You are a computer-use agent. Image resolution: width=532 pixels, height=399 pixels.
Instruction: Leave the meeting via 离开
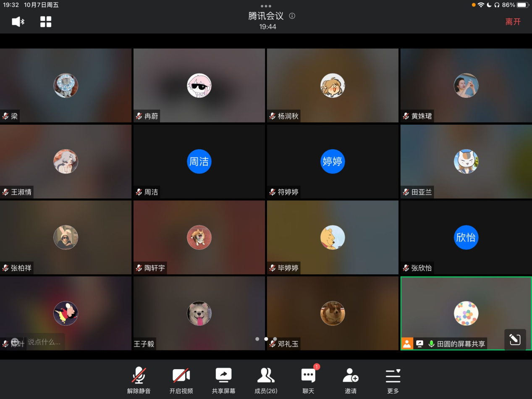tap(513, 22)
